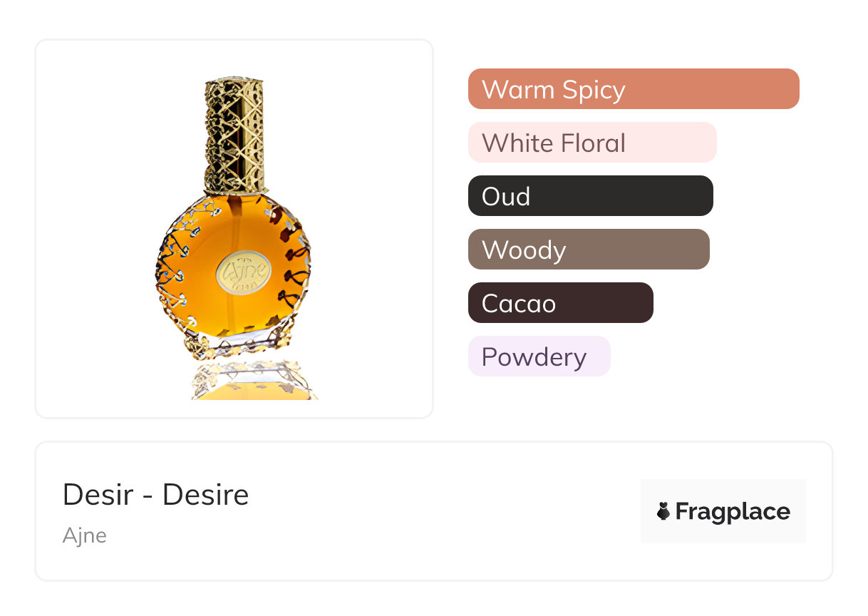Open the Ajne brand name link
868x616 pixels.
pos(84,535)
